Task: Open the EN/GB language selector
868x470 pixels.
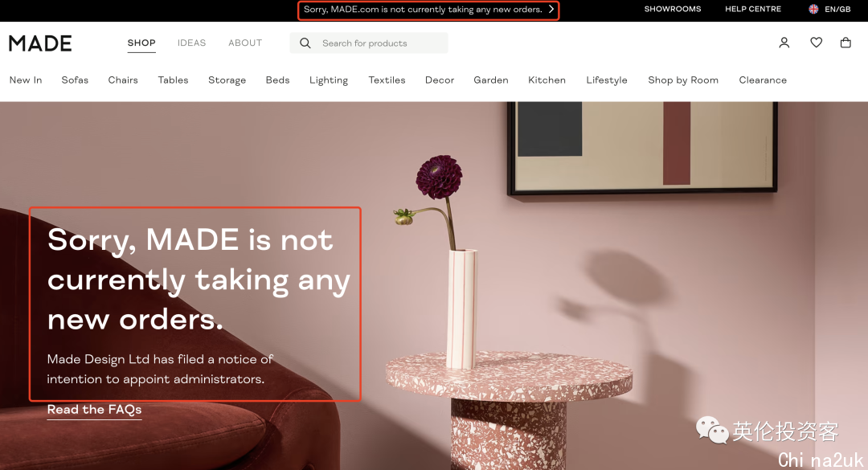Action: (829, 9)
